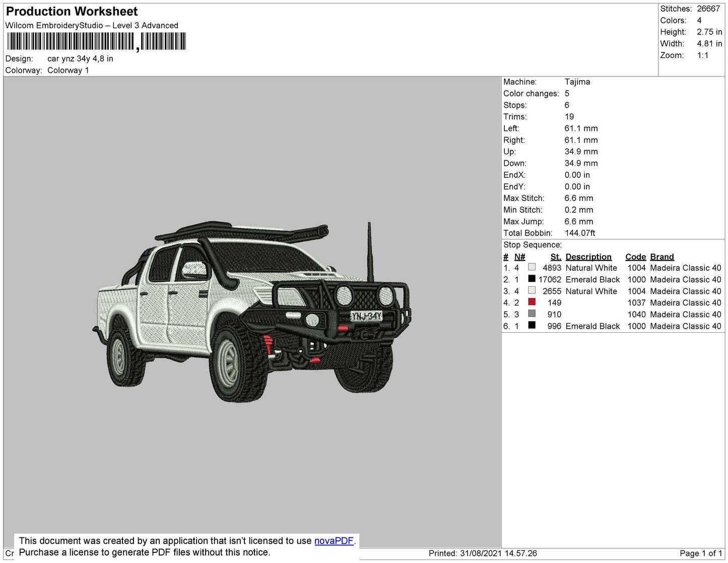The height and width of the screenshot is (563, 728).
Task: Click 'Emerald Black' in stop row 6
Action: [593, 326]
